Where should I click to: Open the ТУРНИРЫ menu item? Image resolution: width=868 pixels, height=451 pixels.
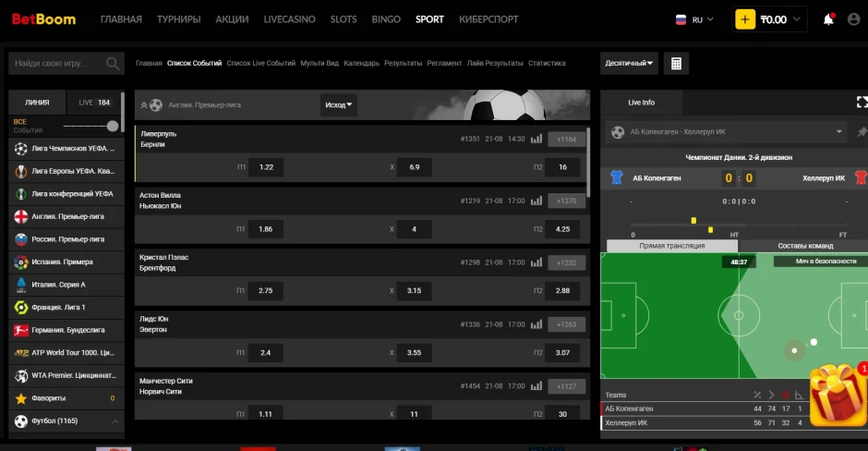pos(179,19)
